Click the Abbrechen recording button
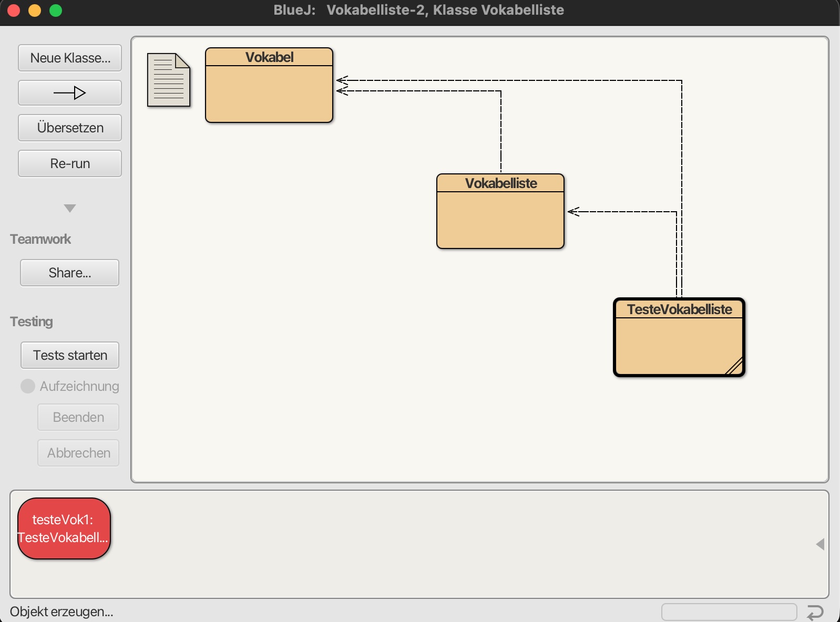 point(78,453)
